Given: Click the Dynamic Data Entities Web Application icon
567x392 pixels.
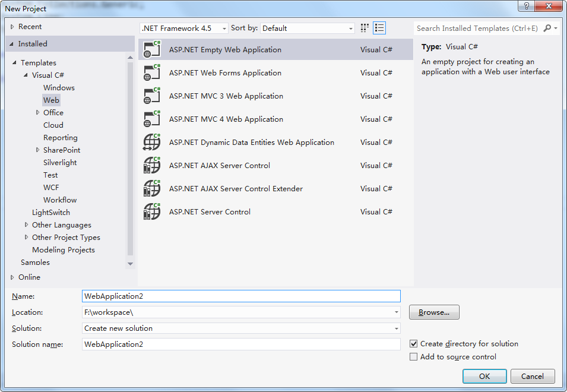Looking at the screenshot, I should pos(152,142).
